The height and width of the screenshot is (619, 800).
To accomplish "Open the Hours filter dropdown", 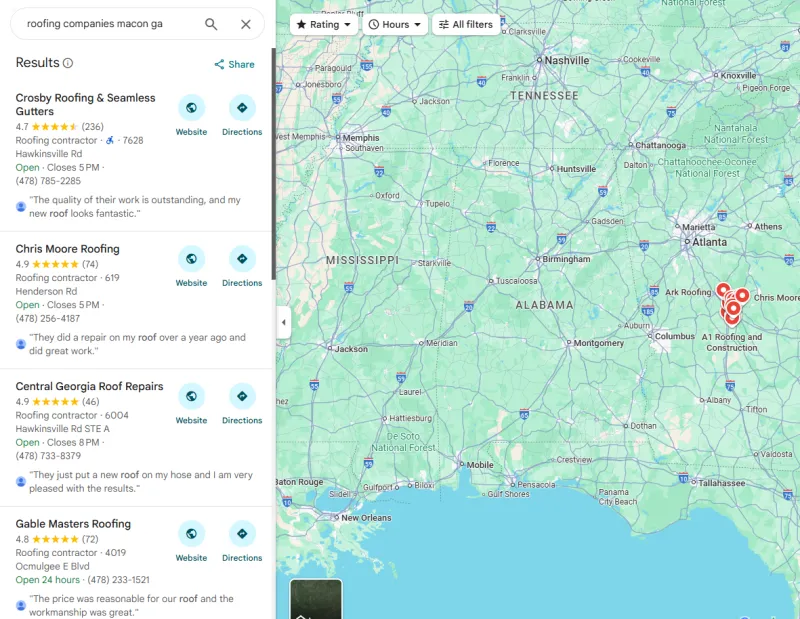I will (x=395, y=24).
